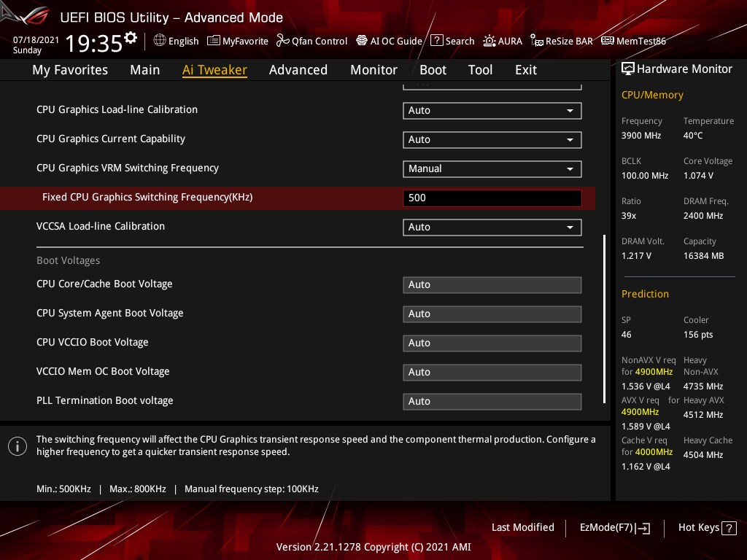
Task: Open VCCSA Load-line Calibration dropdown
Action: 492,227
